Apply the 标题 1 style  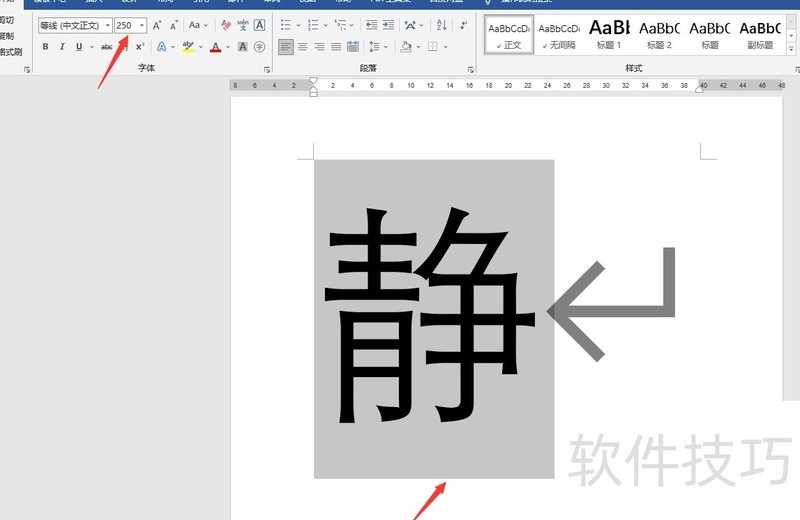click(x=609, y=35)
